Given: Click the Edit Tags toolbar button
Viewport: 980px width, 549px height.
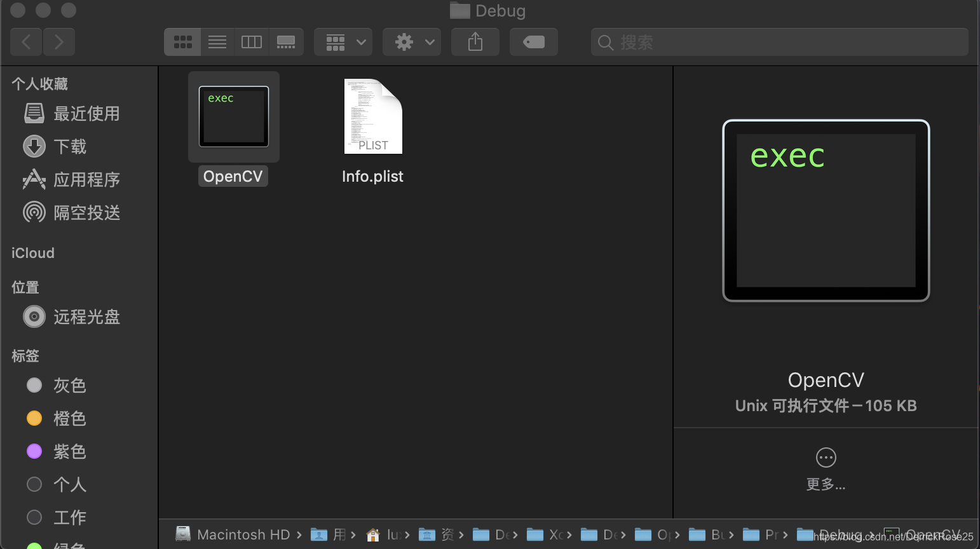Looking at the screenshot, I should pos(534,42).
